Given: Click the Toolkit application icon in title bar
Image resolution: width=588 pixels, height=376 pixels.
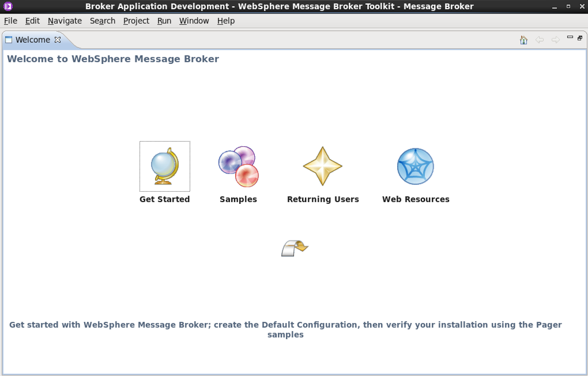Looking at the screenshot, I should click(x=8, y=6).
